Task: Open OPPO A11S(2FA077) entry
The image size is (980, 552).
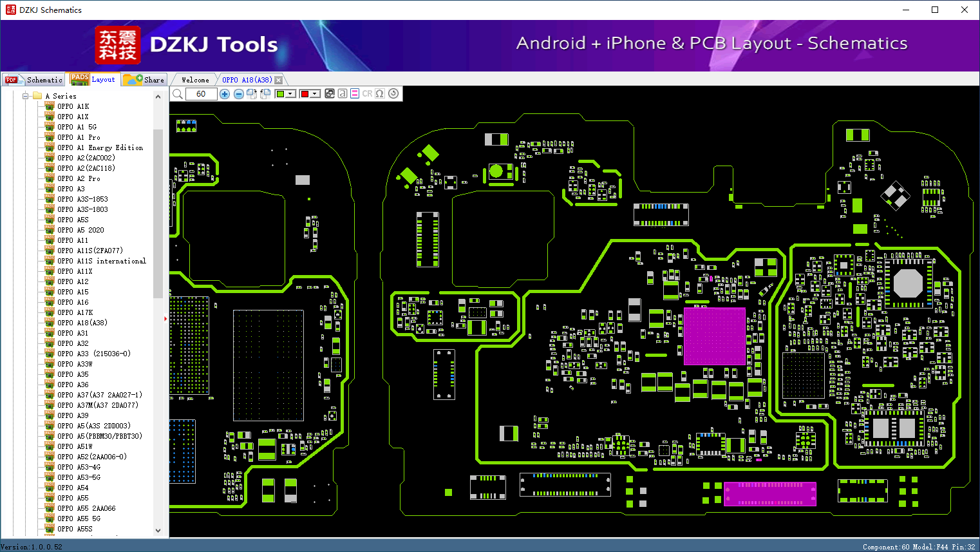Action: pyautogui.click(x=90, y=251)
